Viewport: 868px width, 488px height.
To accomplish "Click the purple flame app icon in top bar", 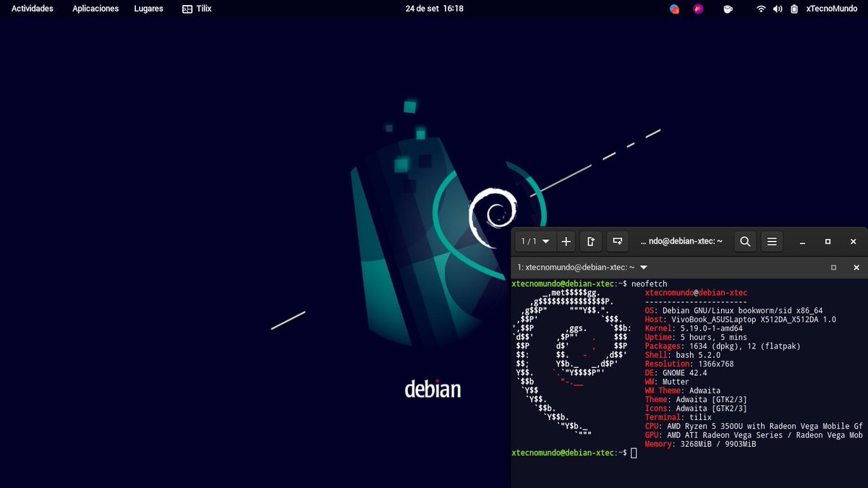I will 697,9.
